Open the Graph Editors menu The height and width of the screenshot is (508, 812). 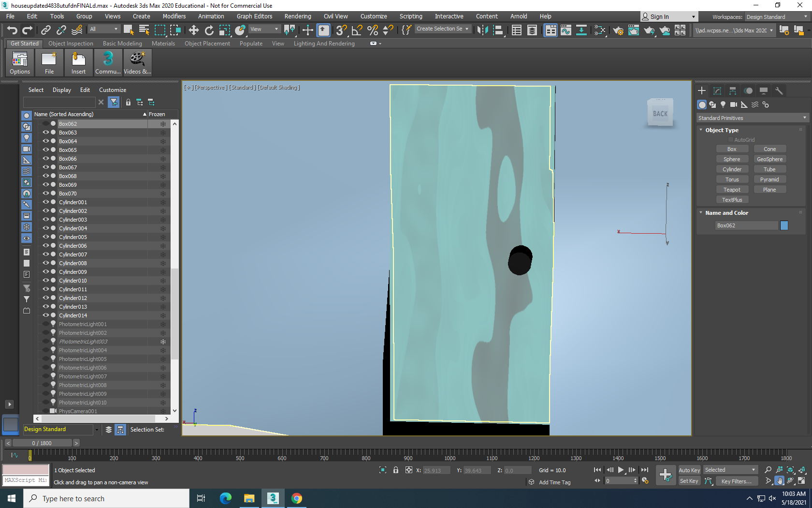click(x=254, y=16)
